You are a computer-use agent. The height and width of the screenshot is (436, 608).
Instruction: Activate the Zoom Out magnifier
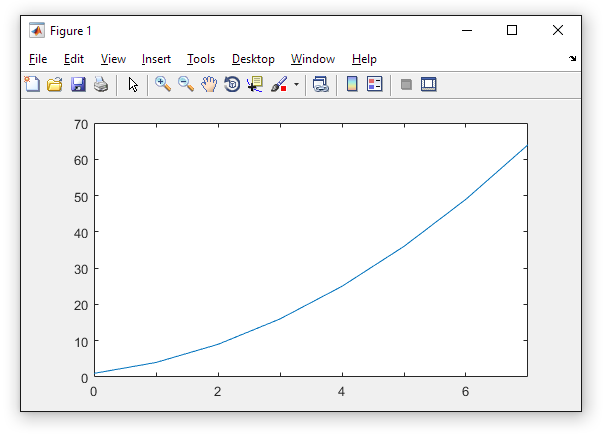pyautogui.click(x=186, y=84)
